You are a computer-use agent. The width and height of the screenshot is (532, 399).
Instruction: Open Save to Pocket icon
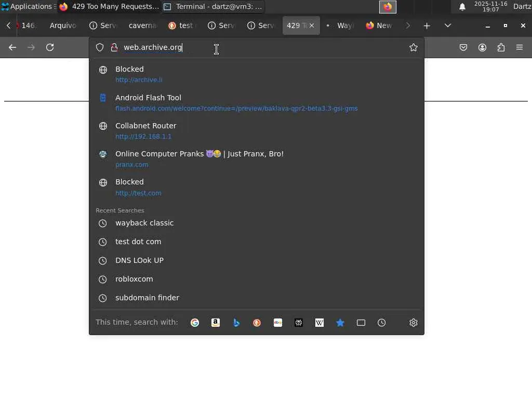pos(463,47)
